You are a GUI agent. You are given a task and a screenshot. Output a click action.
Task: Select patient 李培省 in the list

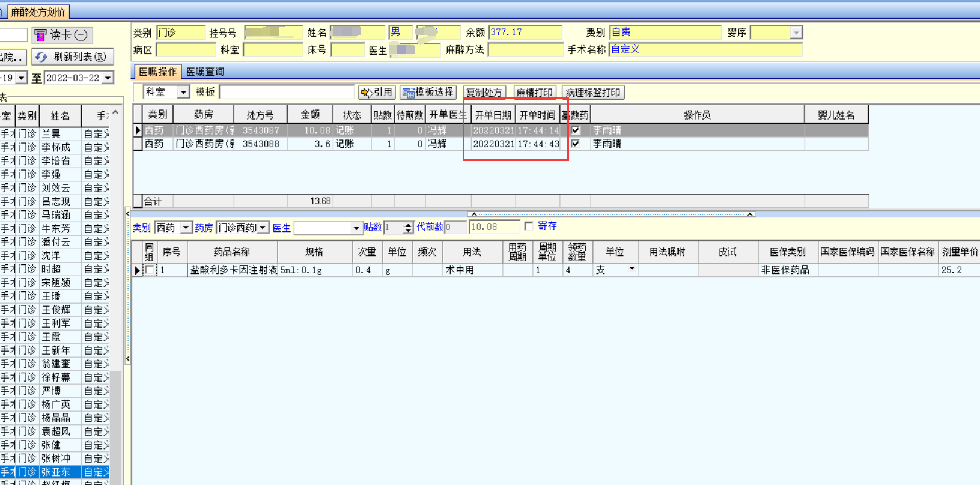pos(56,161)
